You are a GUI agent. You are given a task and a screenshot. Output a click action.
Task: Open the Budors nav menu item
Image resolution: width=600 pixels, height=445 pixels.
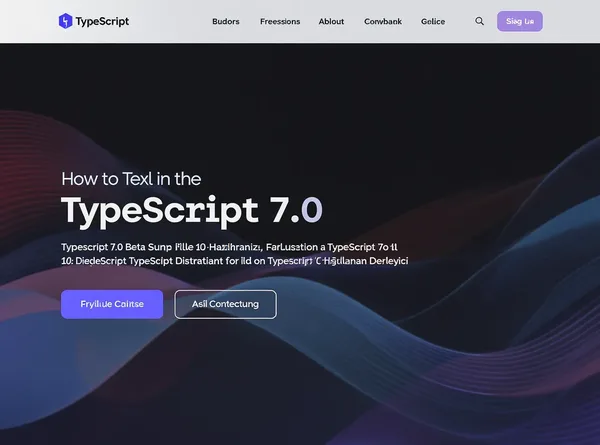tap(226, 21)
